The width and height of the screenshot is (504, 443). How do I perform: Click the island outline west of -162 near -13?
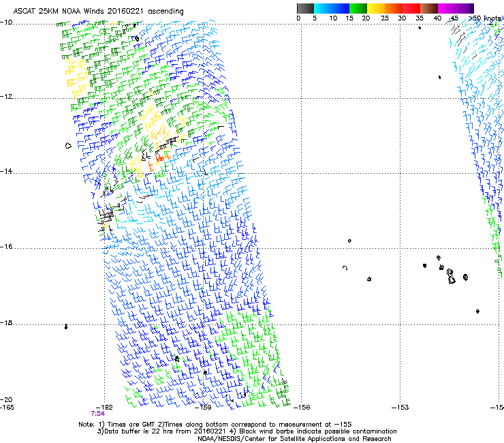68,146
